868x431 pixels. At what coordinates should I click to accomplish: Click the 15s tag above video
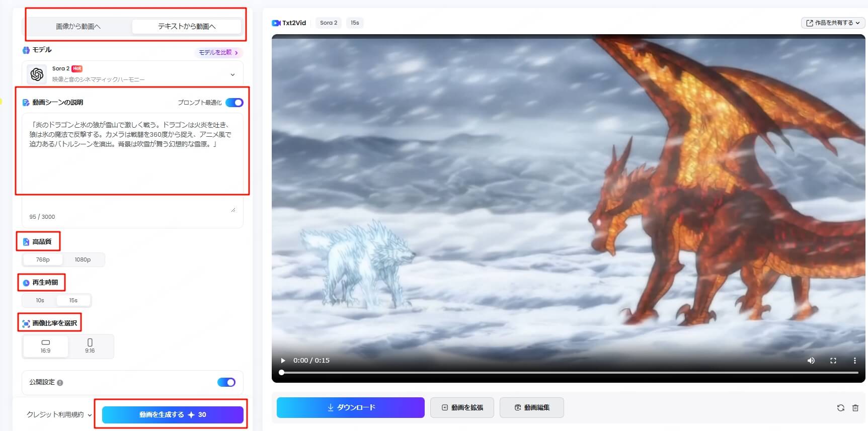[355, 23]
